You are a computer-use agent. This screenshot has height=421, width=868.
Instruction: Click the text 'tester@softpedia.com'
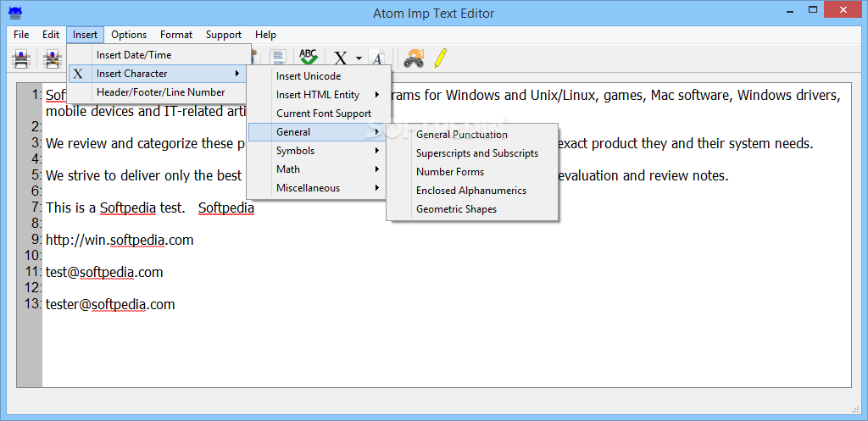coord(110,304)
